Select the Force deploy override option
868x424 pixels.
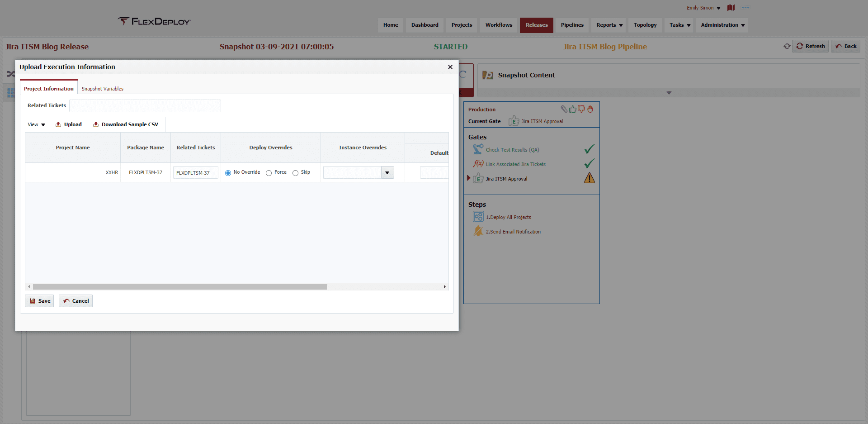(x=269, y=173)
